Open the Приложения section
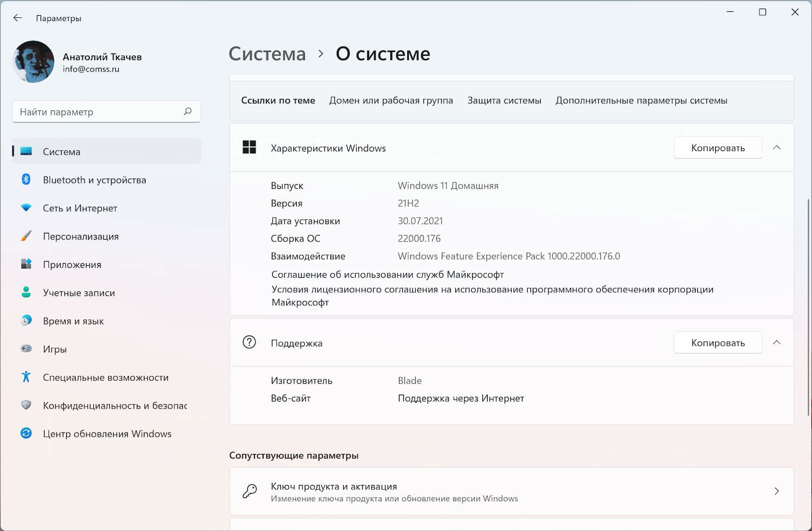The height and width of the screenshot is (531, 812). click(x=71, y=264)
